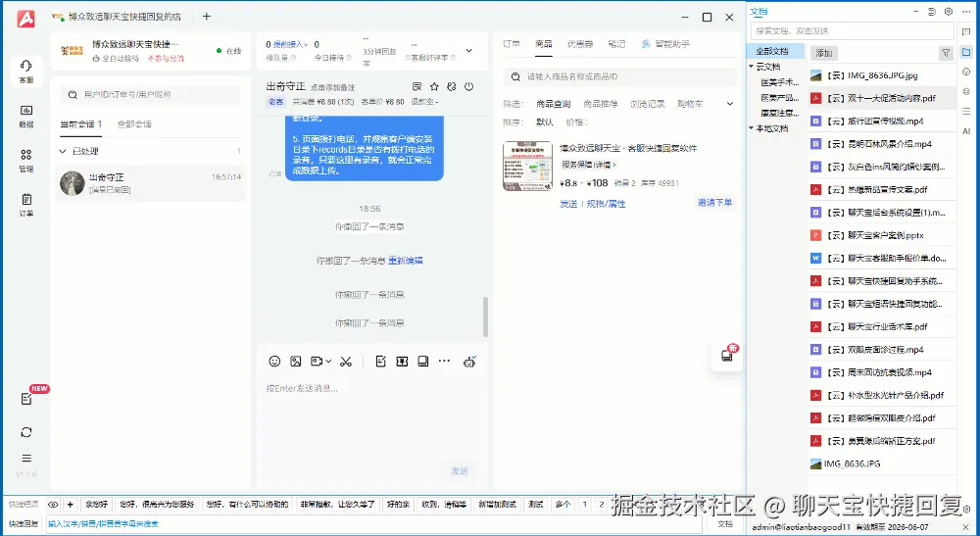Screen dimensions: 980x536
Task: Click the 添加 button in document panel
Action: point(824,53)
